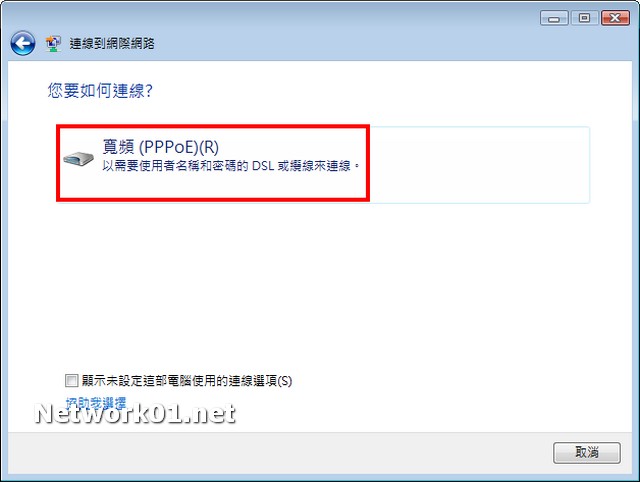Click the gray footer bar left of 取消
The height and width of the screenshot is (482, 640).
click(280, 453)
